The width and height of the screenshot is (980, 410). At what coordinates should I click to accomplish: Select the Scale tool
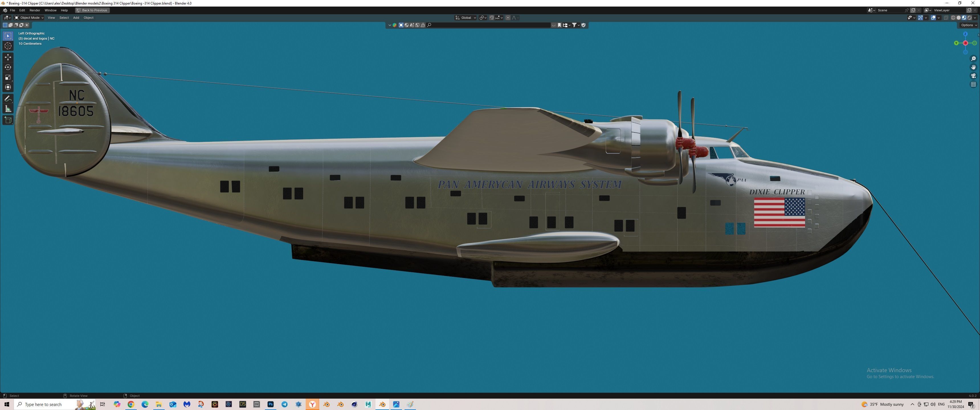pos(8,77)
